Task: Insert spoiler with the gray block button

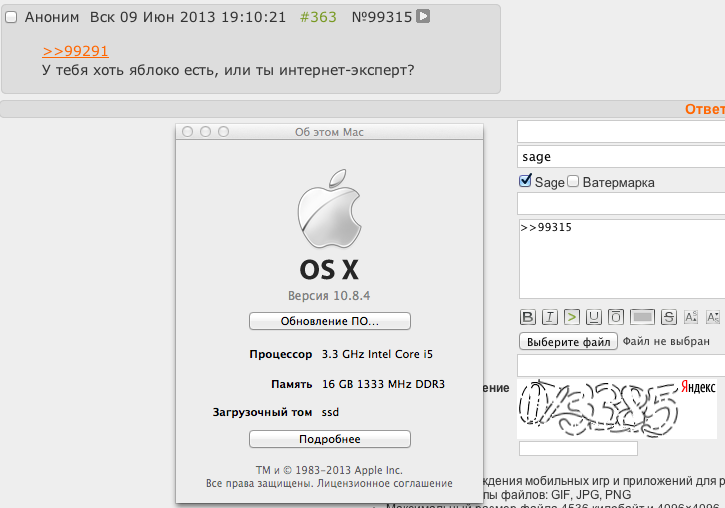Action: click(x=643, y=317)
